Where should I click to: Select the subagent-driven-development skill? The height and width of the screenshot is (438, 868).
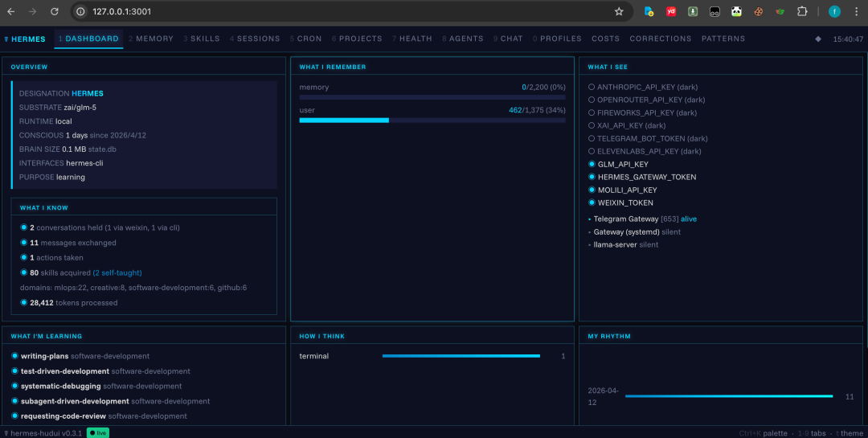click(x=111, y=401)
